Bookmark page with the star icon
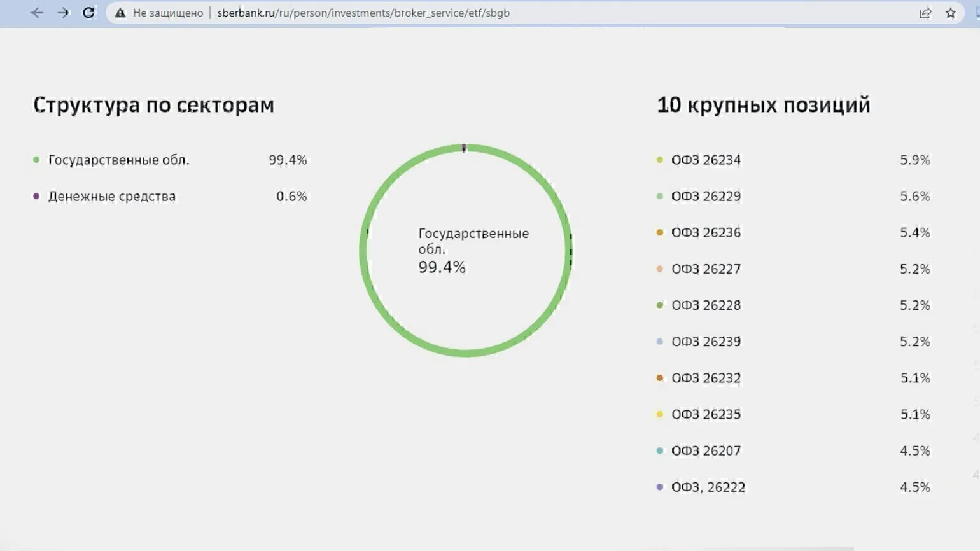 (x=951, y=13)
